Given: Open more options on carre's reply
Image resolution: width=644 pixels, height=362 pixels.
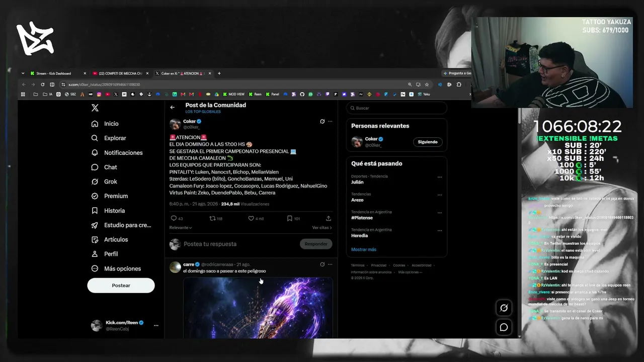Looking at the screenshot, I should pos(330,264).
